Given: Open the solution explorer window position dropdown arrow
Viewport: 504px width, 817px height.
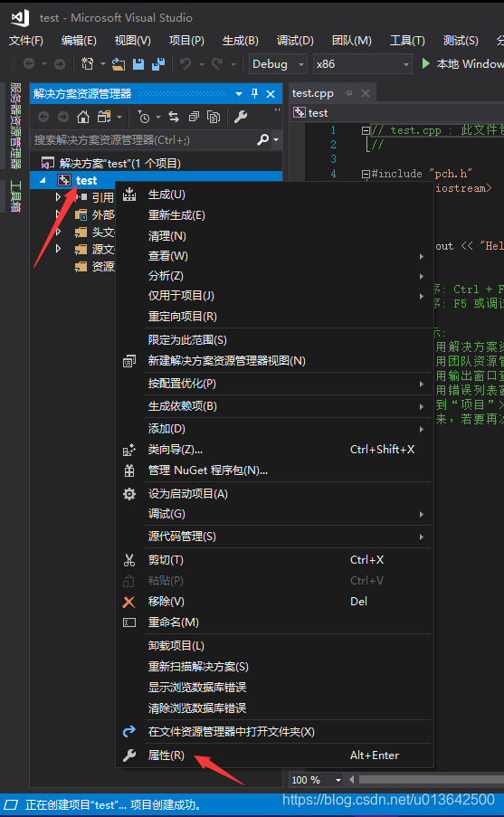Looking at the screenshot, I should point(239,94).
